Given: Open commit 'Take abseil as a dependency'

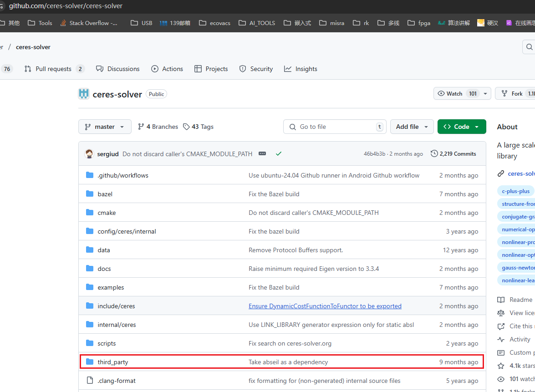Looking at the screenshot, I should pos(288,362).
